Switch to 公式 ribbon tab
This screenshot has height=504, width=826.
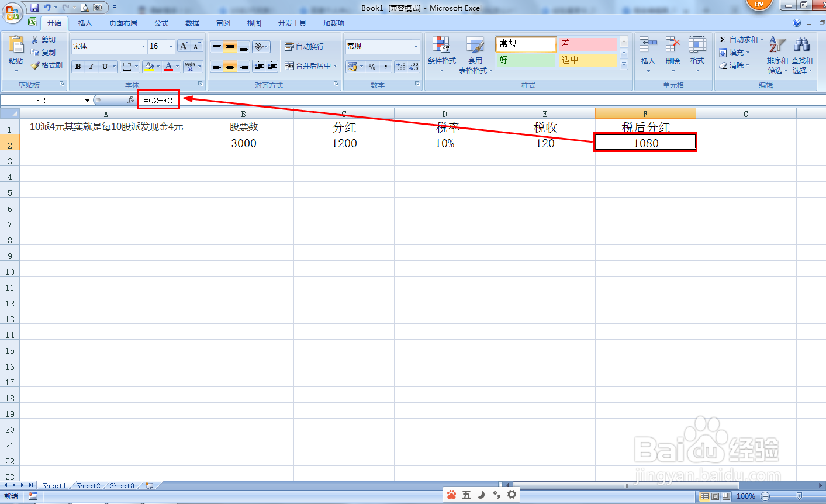coord(161,23)
